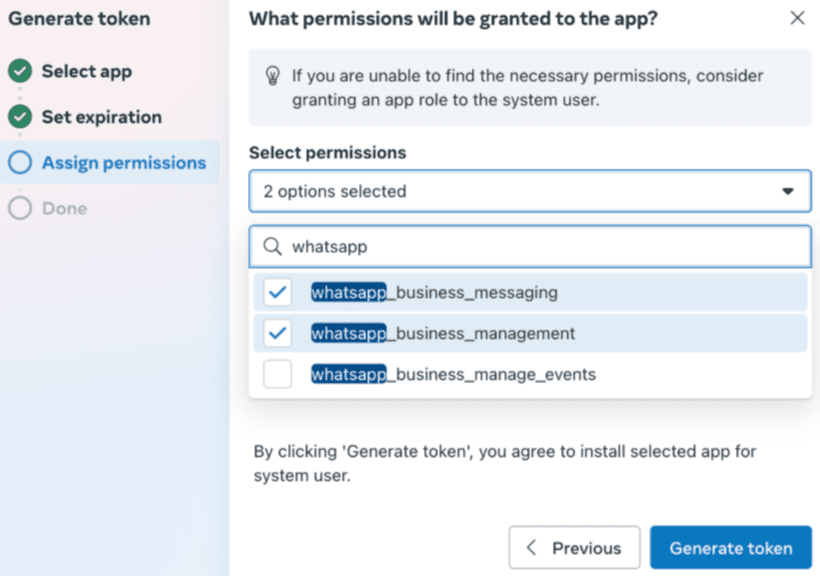This screenshot has width=820, height=576.
Task: Click the magnifier icon in search field
Action: [x=272, y=246]
